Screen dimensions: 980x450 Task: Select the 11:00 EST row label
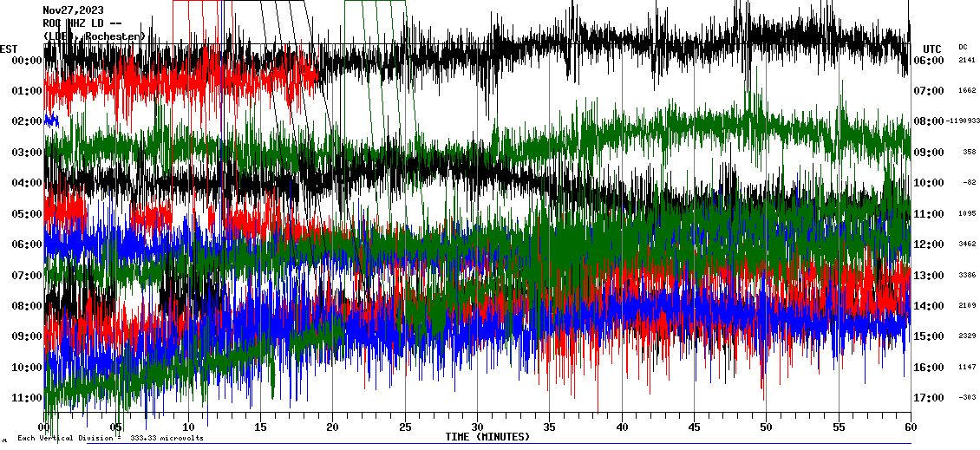[26, 398]
